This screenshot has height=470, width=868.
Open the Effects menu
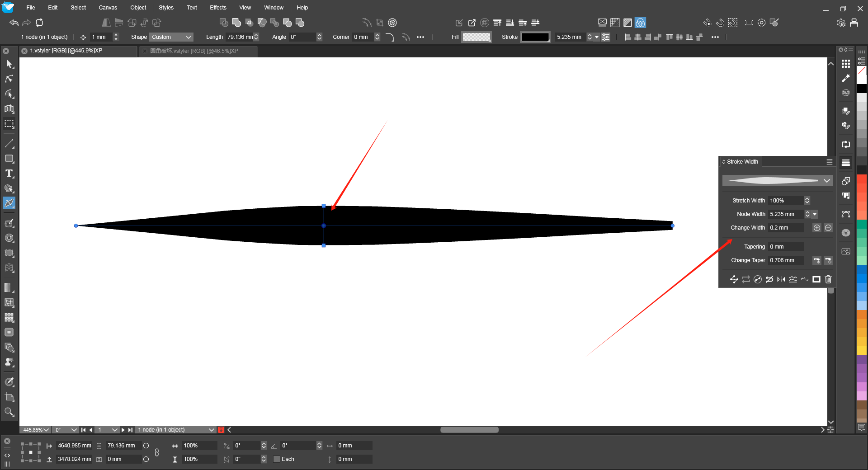click(218, 8)
